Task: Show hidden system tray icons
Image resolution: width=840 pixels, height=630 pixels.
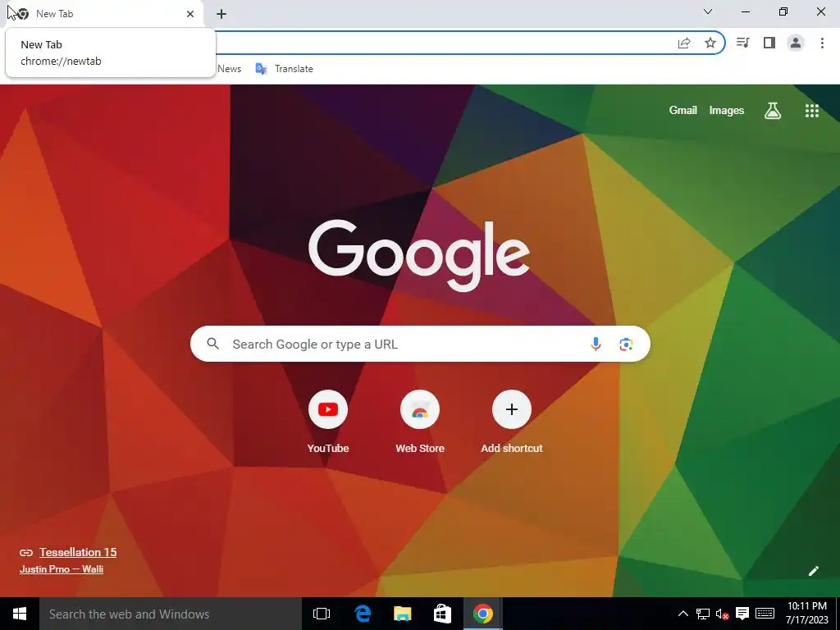Action: [683, 614]
